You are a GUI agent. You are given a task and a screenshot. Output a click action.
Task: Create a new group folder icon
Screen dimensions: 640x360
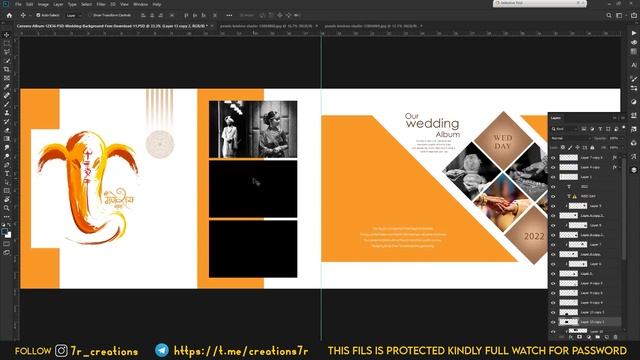[x=598, y=337]
